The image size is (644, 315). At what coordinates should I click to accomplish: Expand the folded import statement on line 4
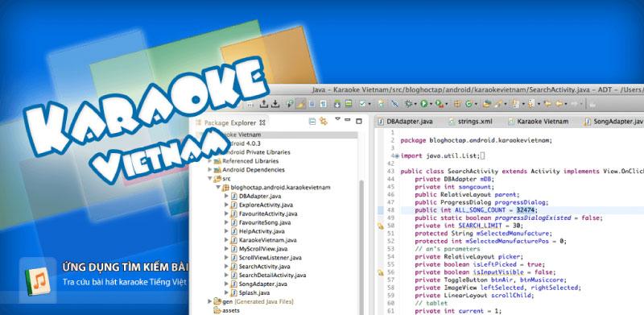coord(397,155)
